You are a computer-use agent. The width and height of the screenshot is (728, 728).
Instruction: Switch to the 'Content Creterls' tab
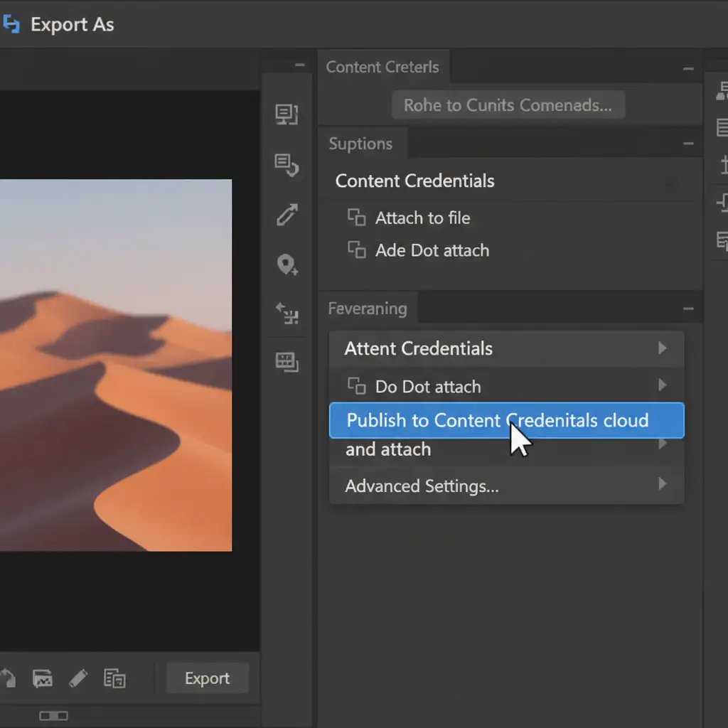click(382, 68)
